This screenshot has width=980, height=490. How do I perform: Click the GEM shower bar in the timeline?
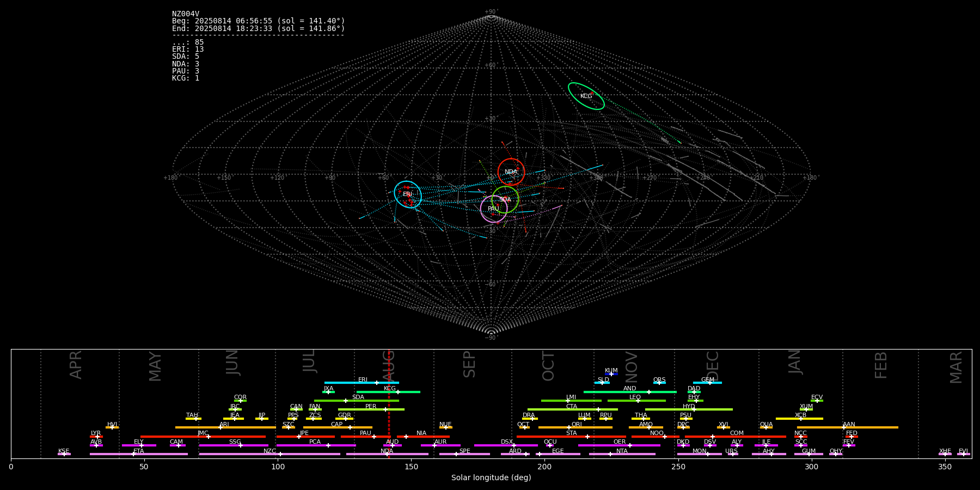707,383
